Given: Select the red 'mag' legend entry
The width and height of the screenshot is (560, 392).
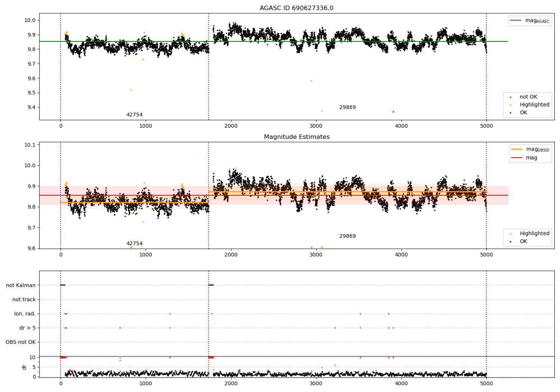Looking at the screenshot, I should coord(524,158).
